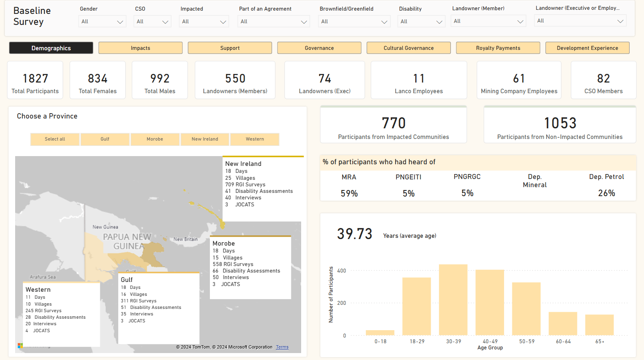This screenshot has height=360, width=644.
Task: Click the Microsoft Bing logo on map
Action: pyautogui.click(x=20, y=346)
